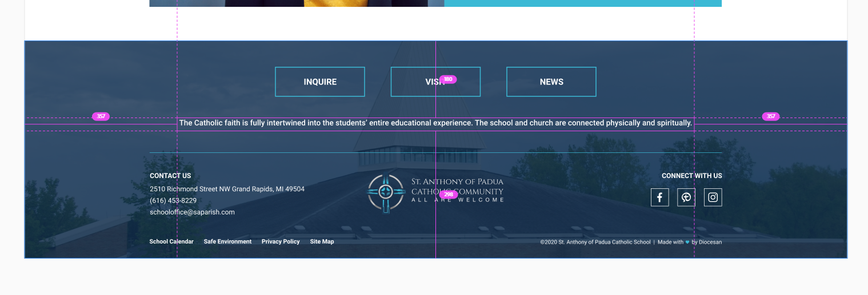Viewport: 868px width, 295px height.
Task: Open the Site Map link
Action: tap(322, 242)
